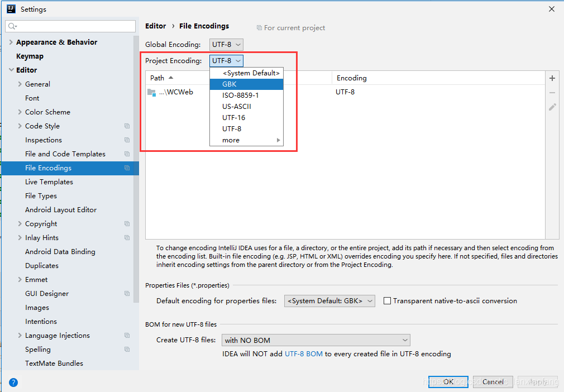564x392 pixels.
Task: Select US-ASCII in encoding list
Action: pos(246,107)
